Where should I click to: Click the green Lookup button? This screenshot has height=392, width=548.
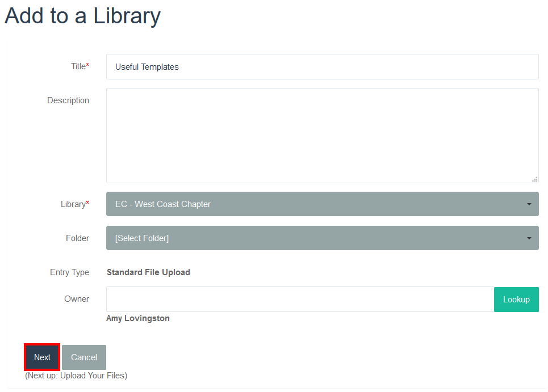point(516,300)
